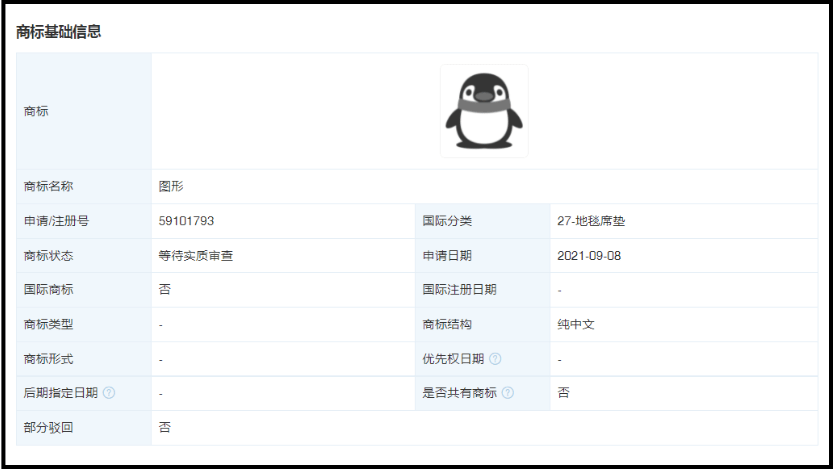833x470 pixels.
Task: Click the 国际注册日期 label
Action: pos(459,290)
